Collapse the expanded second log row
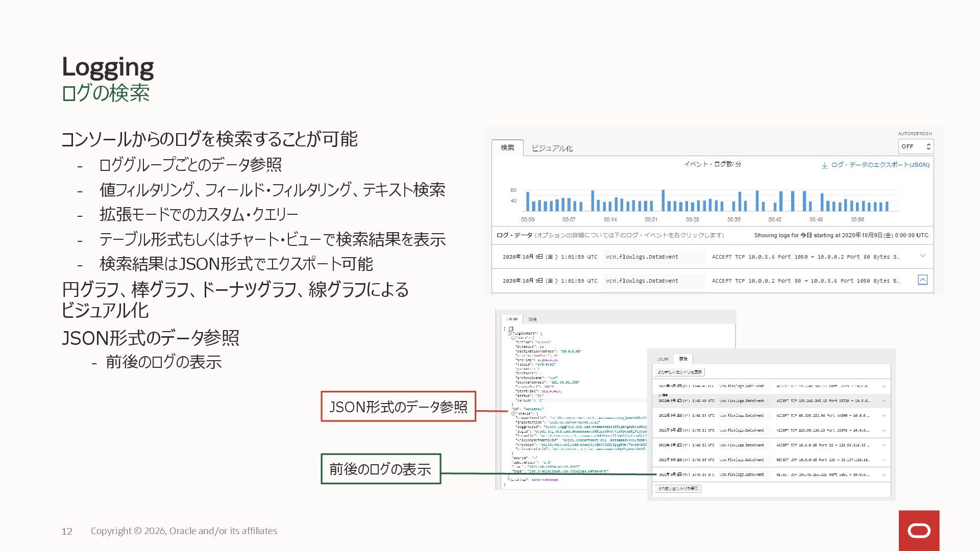The width and height of the screenshot is (980, 551). tap(922, 280)
